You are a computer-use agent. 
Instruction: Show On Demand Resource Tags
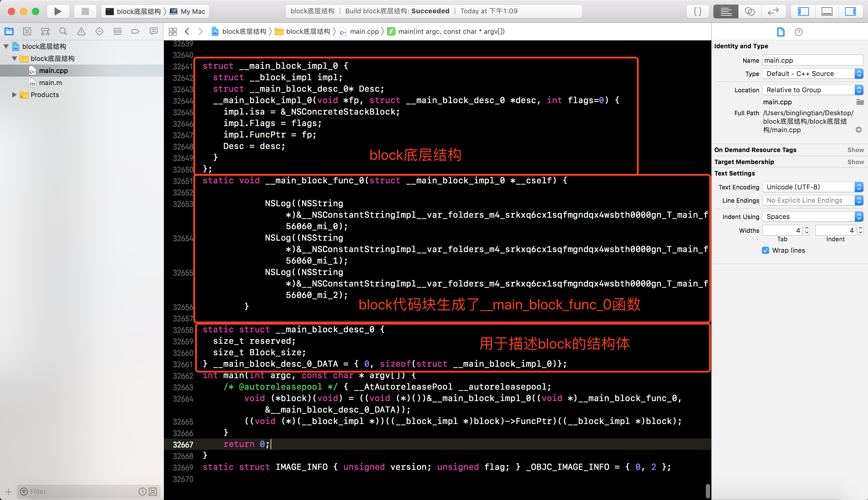click(855, 150)
